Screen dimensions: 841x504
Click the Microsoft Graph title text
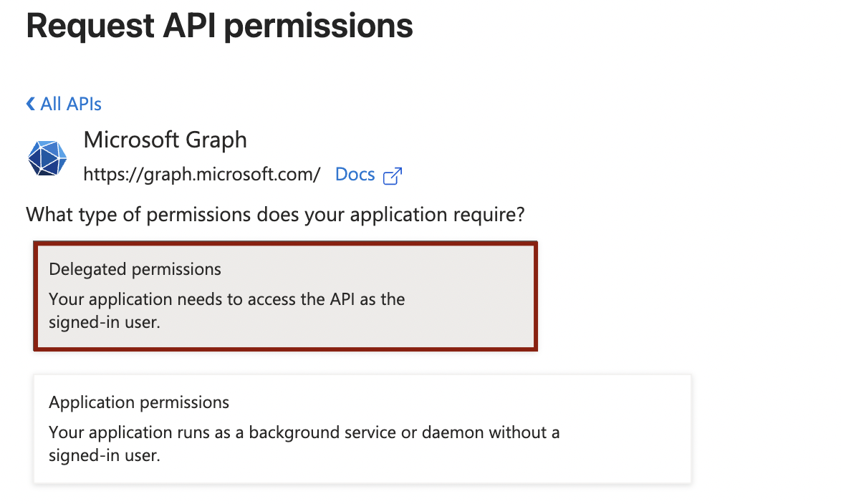(x=165, y=140)
